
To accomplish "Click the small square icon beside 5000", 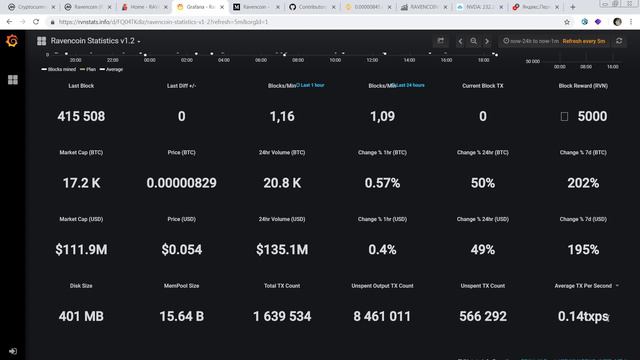I will point(564,117).
